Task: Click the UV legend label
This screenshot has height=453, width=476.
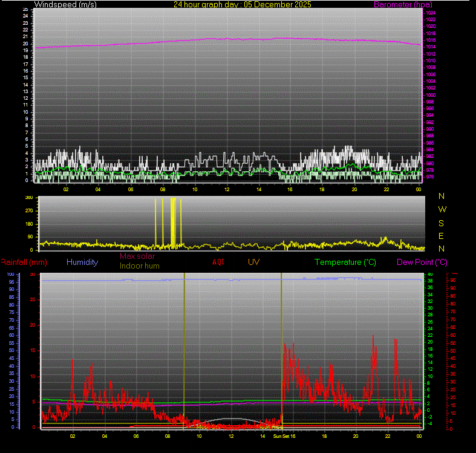Action: point(253,262)
